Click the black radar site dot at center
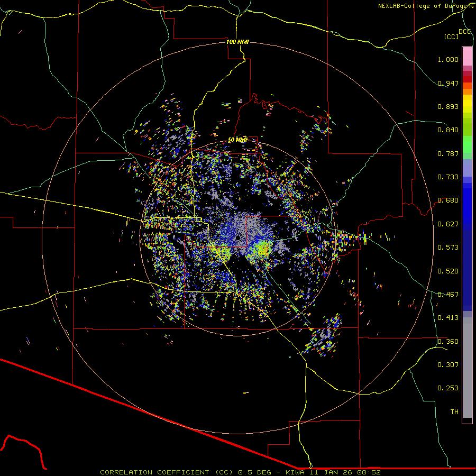Screen dimensions: 476x476 [x=238, y=237]
